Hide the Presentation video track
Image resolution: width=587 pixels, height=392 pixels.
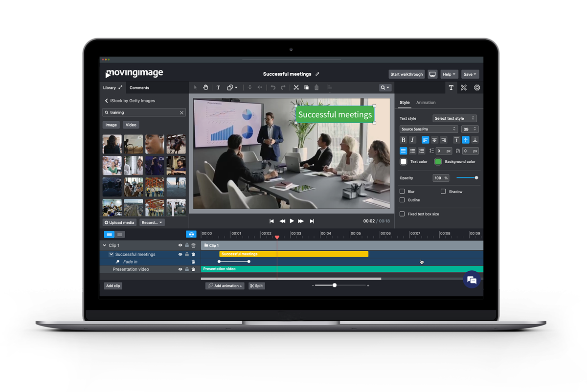tap(180, 269)
